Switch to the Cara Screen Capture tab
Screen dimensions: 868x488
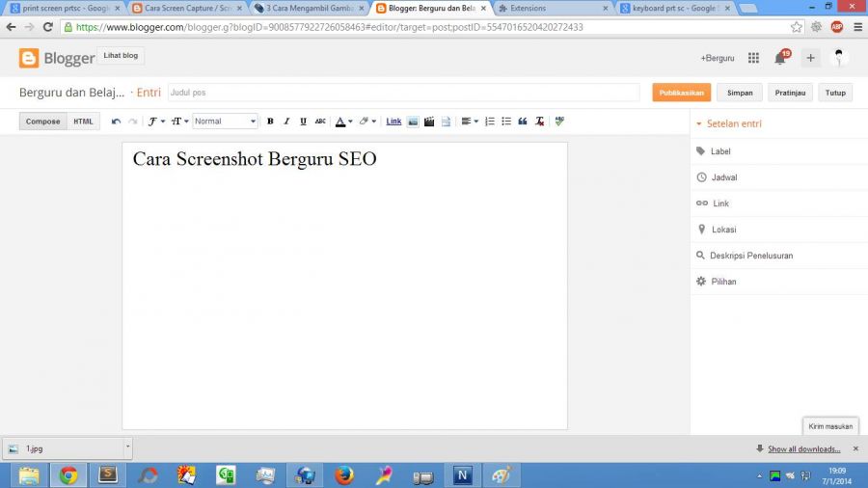[188, 9]
